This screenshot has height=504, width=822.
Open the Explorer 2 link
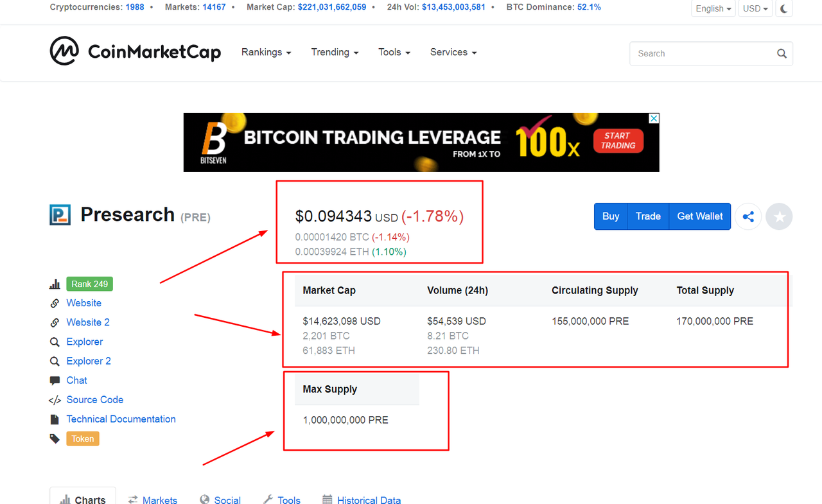coord(89,361)
